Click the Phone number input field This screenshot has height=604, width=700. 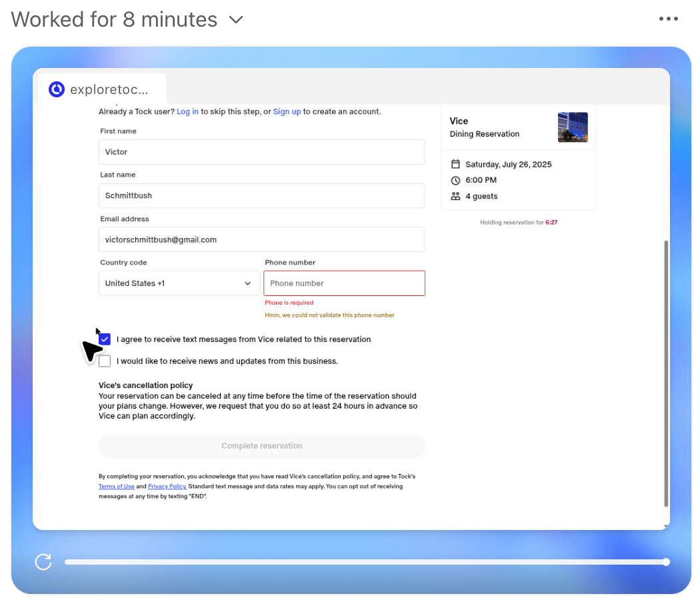pyautogui.click(x=344, y=283)
